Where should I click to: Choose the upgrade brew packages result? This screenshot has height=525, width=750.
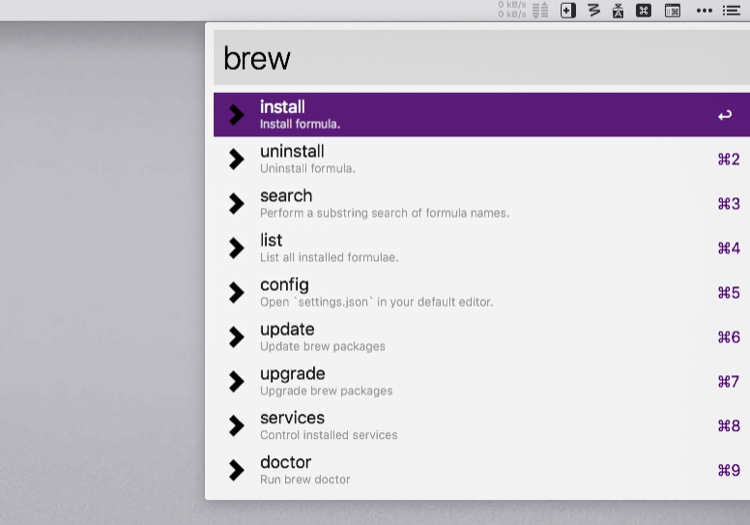tap(482, 382)
